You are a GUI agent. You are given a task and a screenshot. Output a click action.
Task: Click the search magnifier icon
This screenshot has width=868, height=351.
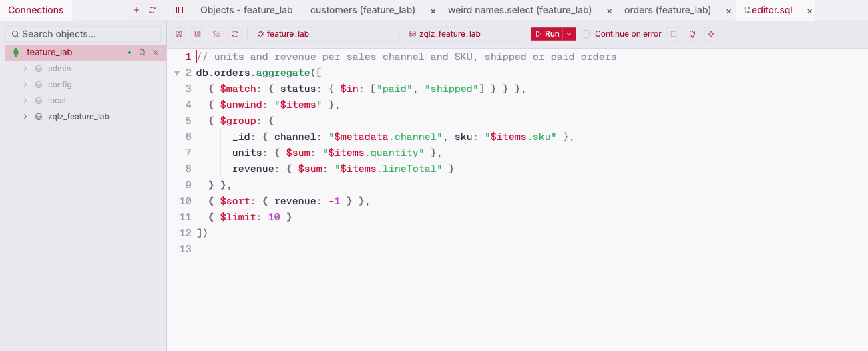click(x=15, y=34)
